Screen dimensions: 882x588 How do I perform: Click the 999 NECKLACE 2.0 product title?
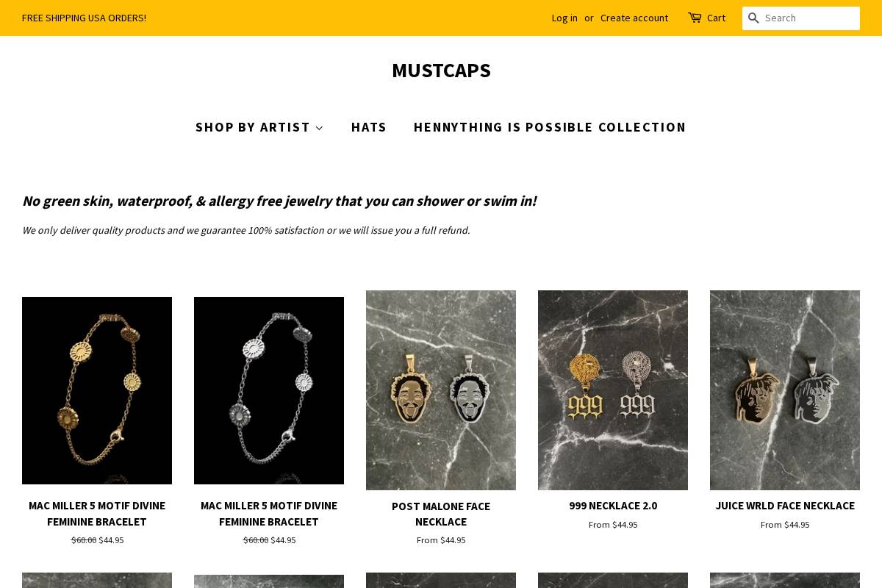(613, 505)
